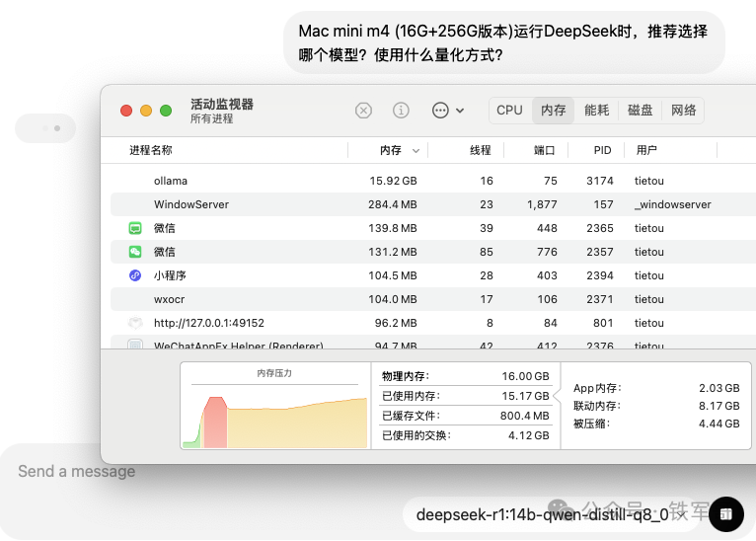Switch to the 磁盘 tab
Viewport: 756px width, 541px height.
tap(640, 111)
